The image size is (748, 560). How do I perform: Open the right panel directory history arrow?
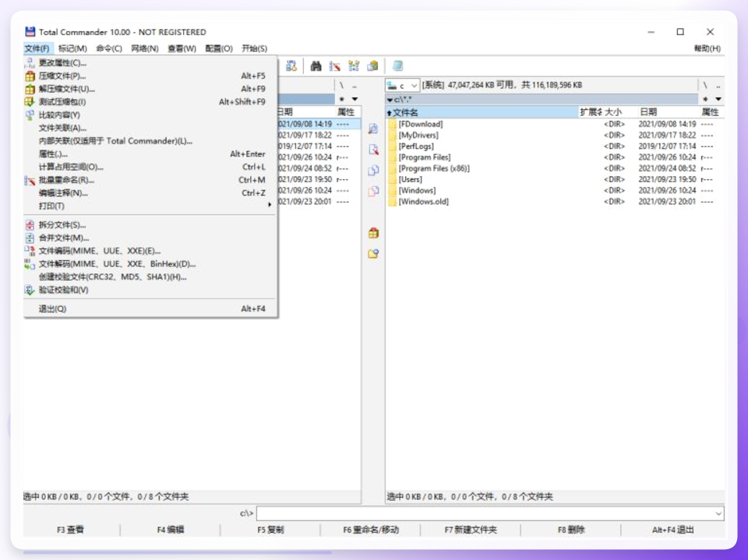pyautogui.click(x=718, y=99)
